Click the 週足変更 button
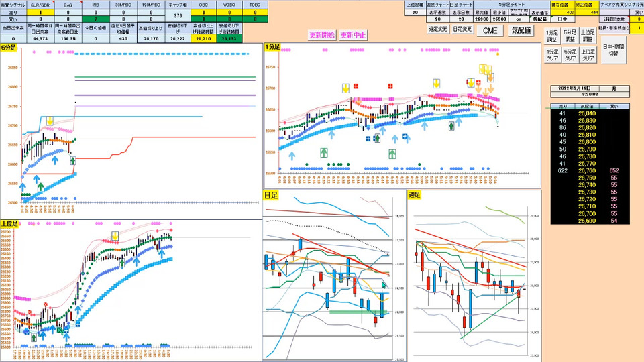 [x=439, y=29]
